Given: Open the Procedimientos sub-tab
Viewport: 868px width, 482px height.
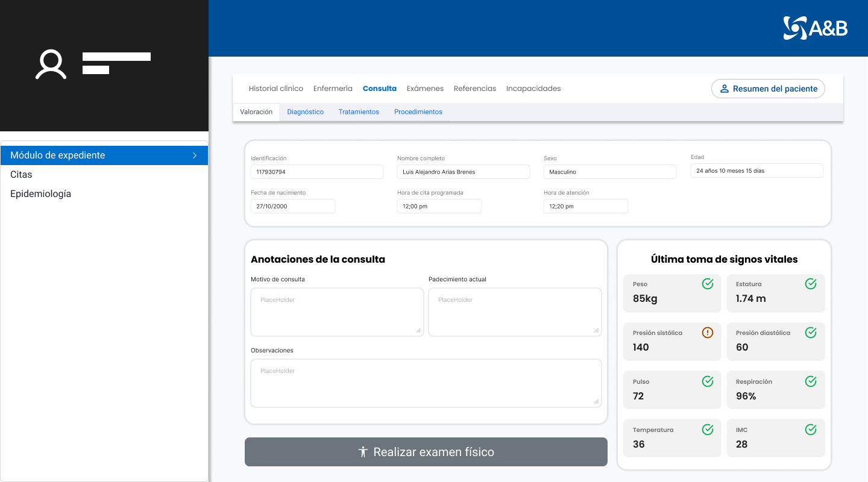Looking at the screenshot, I should [418, 112].
